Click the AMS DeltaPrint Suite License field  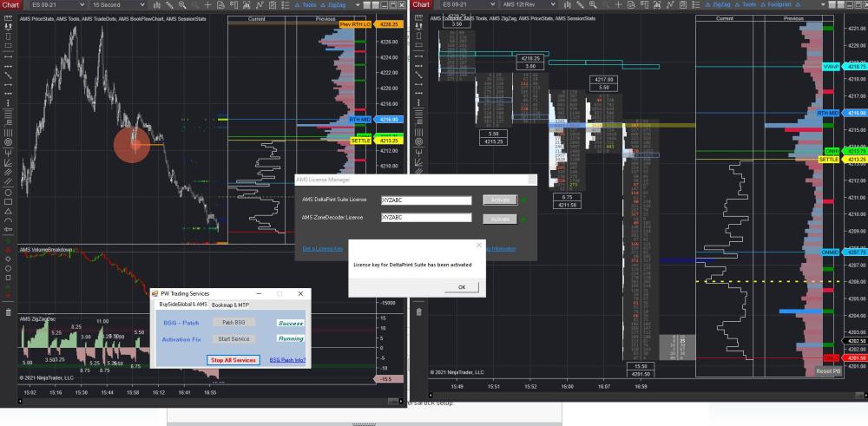click(425, 200)
